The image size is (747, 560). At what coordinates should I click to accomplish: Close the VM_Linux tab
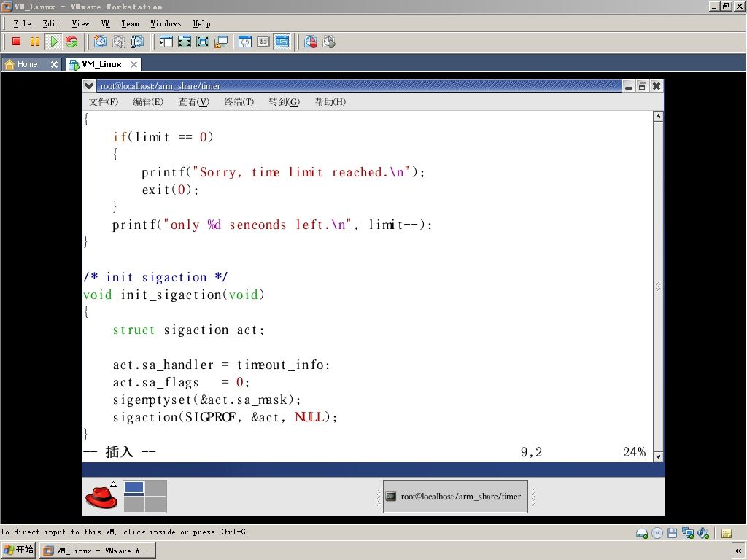134,64
